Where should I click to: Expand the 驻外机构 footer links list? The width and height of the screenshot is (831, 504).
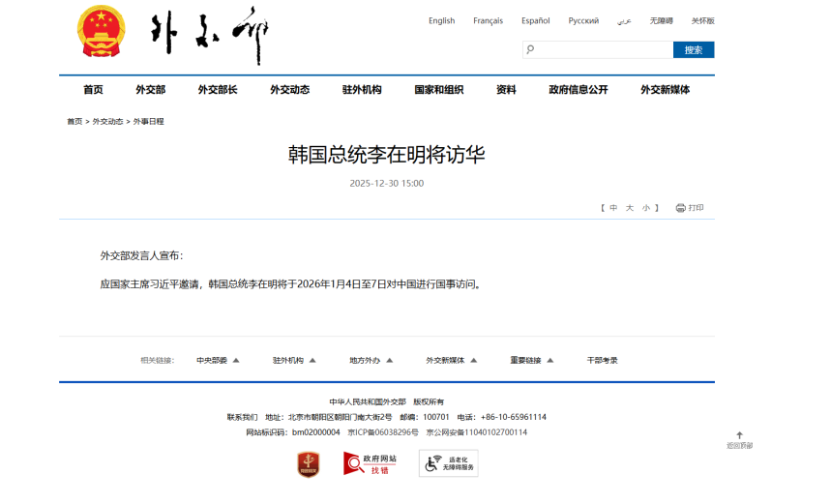(x=294, y=361)
